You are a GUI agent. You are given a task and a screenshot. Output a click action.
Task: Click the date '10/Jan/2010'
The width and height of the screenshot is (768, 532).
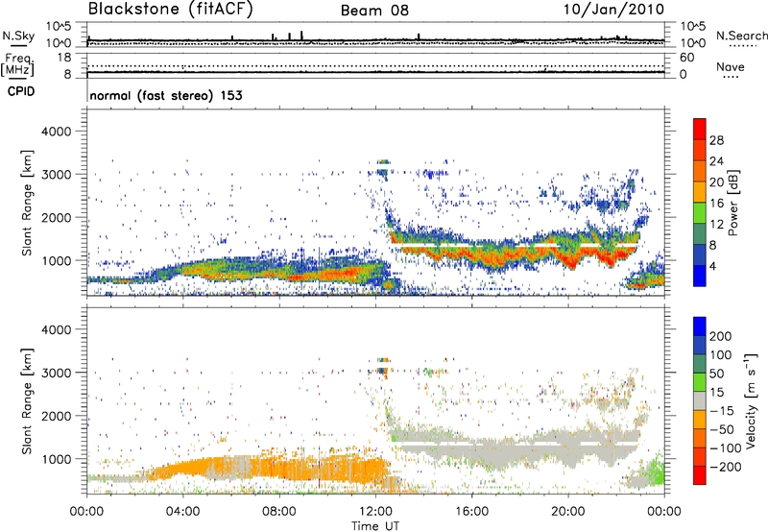[614, 10]
